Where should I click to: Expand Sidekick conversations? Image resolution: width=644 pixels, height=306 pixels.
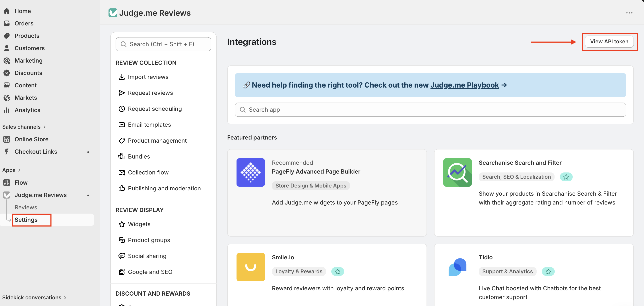[35, 298]
